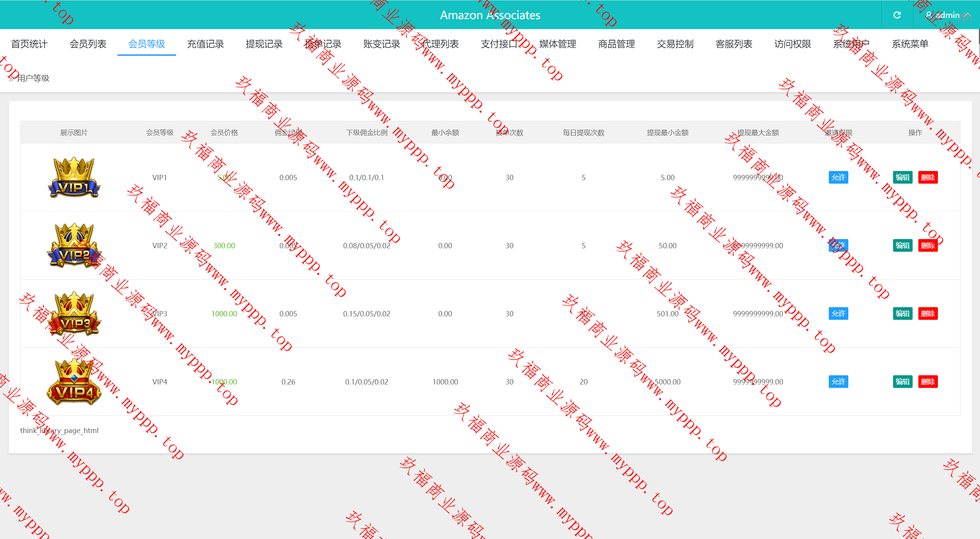Open the 交易控制 tab
This screenshot has width=980, height=539.
coord(675,44)
